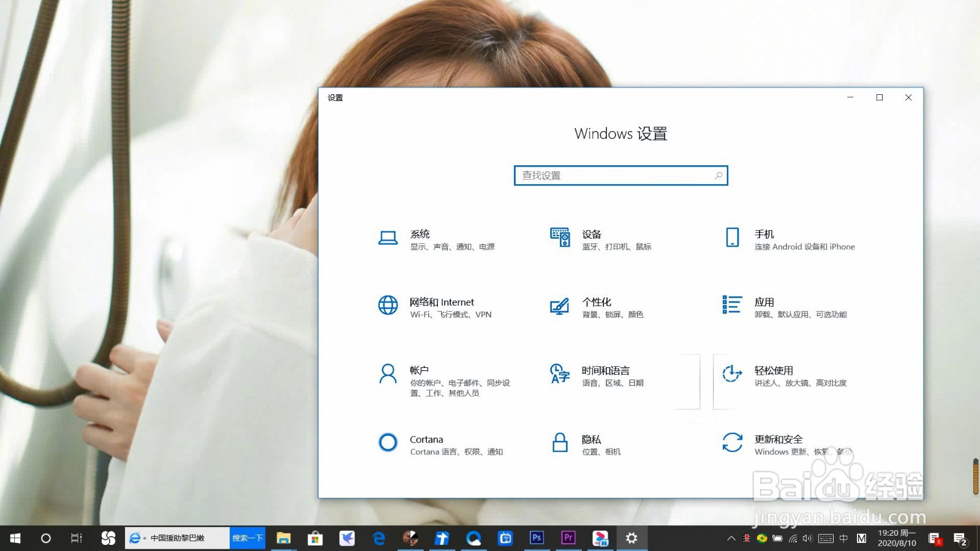This screenshot has height=551, width=980.
Task: Launch Premiere Pro from the taskbar
Action: coord(568,538)
